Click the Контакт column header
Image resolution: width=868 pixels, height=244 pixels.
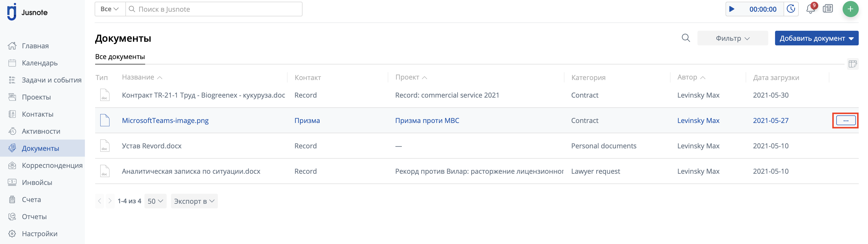click(x=308, y=78)
